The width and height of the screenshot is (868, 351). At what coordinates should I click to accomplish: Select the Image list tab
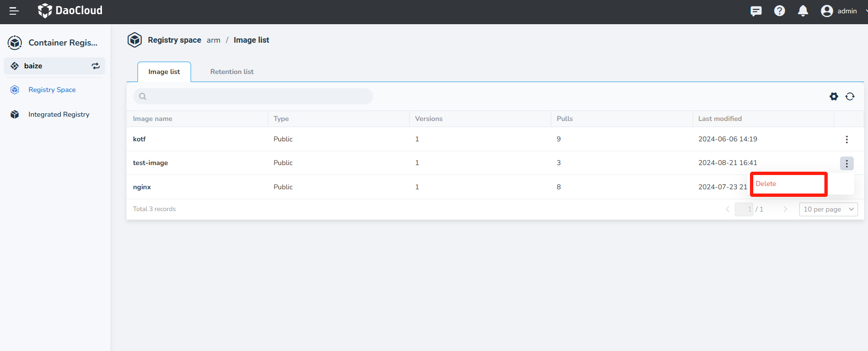[x=164, y=72]
